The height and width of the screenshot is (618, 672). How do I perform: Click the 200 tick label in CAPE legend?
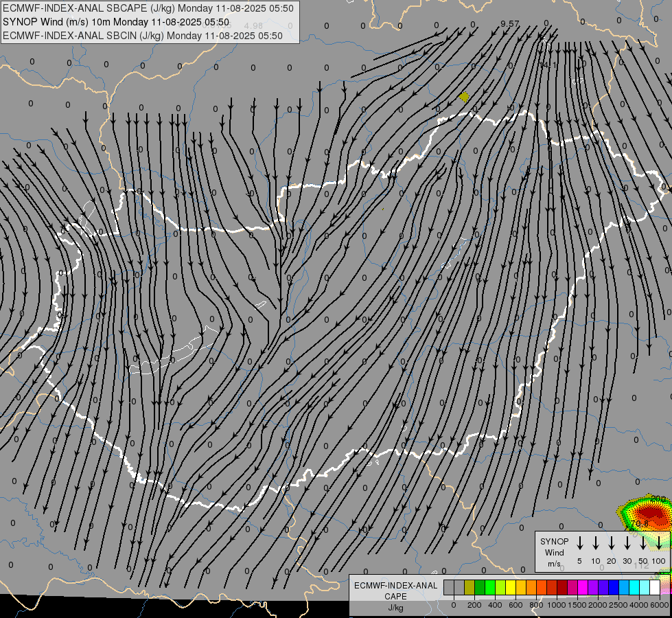click(x=474, y=605)
